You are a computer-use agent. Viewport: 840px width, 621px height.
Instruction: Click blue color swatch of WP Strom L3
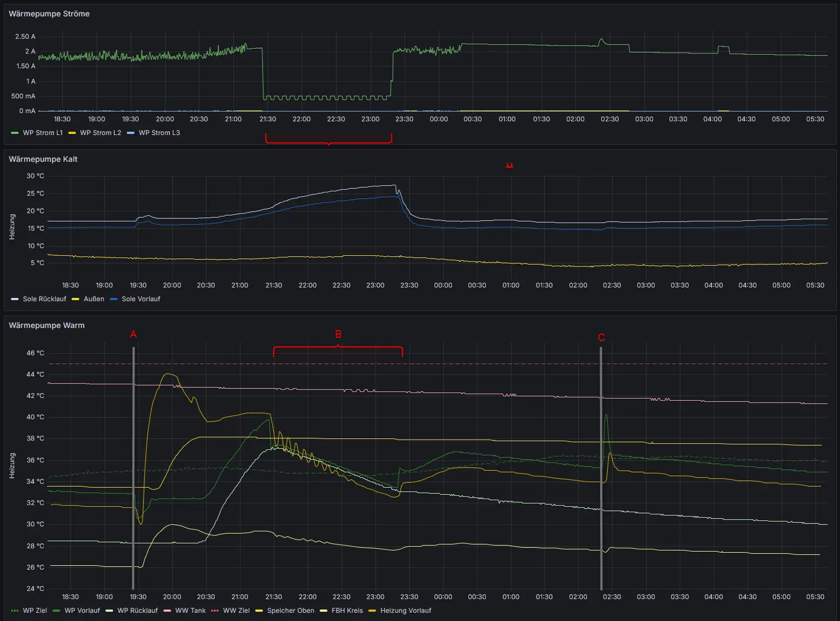[x=131, y=133]
